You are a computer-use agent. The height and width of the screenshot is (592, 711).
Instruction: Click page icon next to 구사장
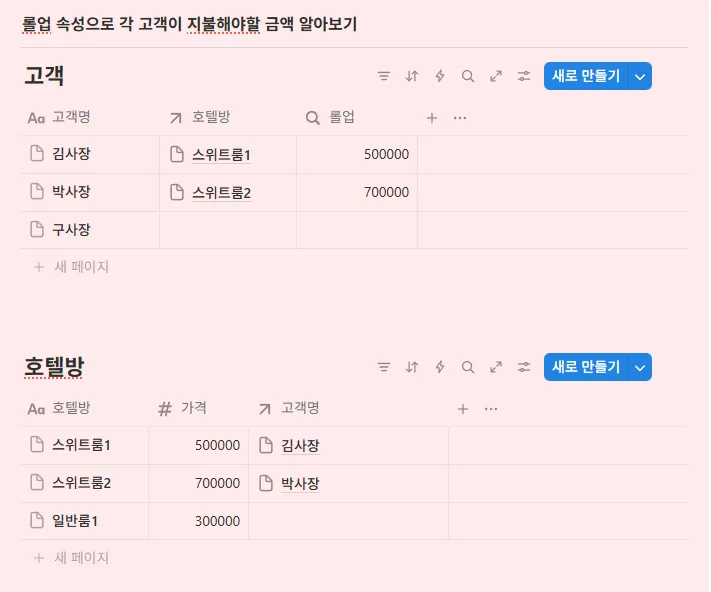(37, 229)
